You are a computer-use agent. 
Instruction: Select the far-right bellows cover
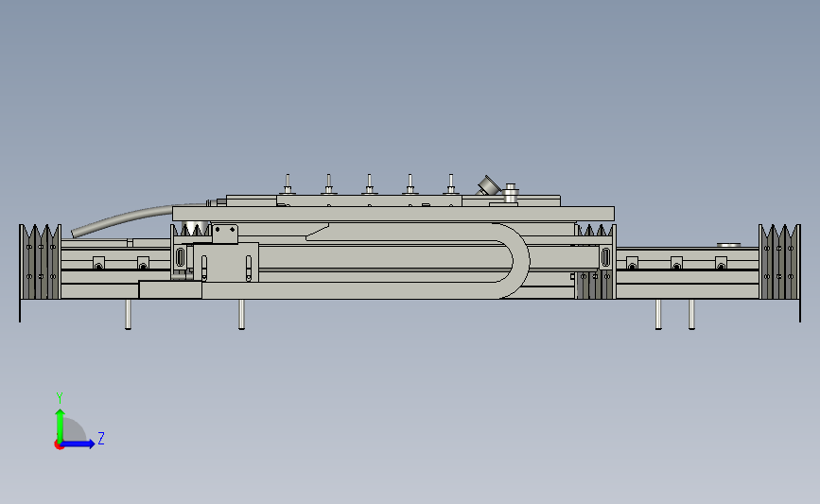tap(779, 261)
